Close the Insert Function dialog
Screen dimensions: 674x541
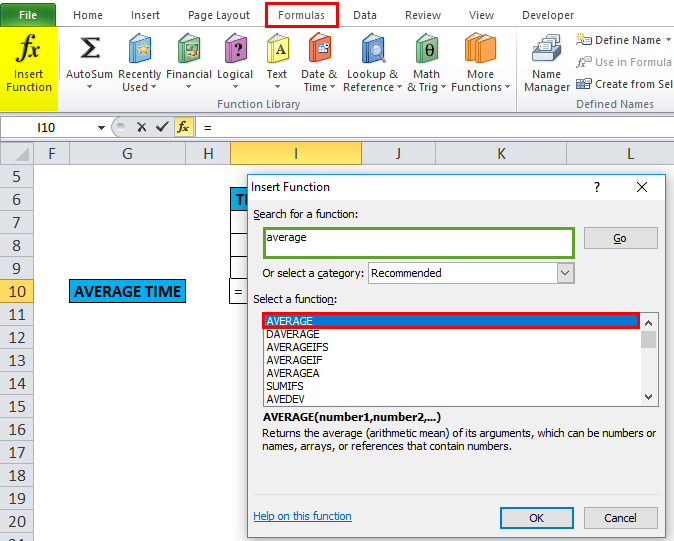pos(642,187)
